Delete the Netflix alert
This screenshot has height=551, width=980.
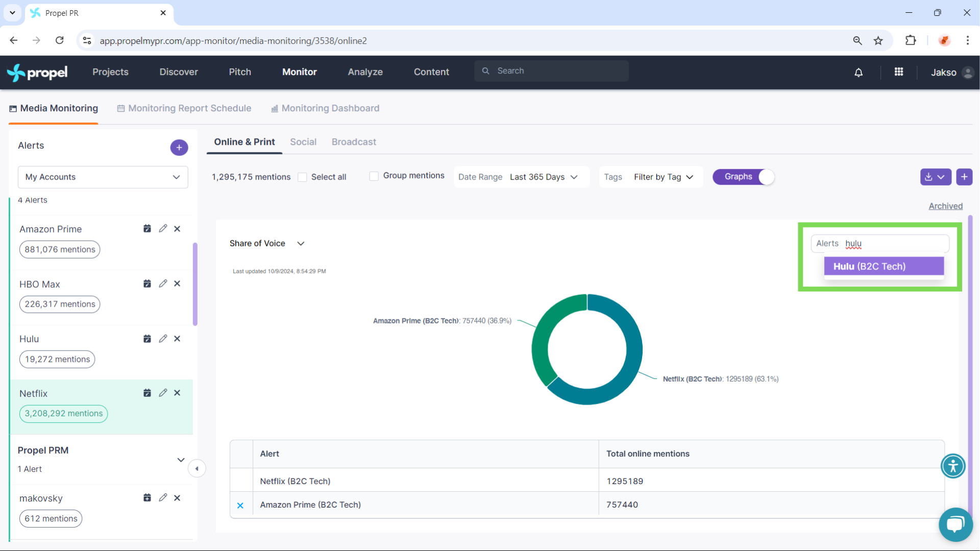(x=177, y=392)
